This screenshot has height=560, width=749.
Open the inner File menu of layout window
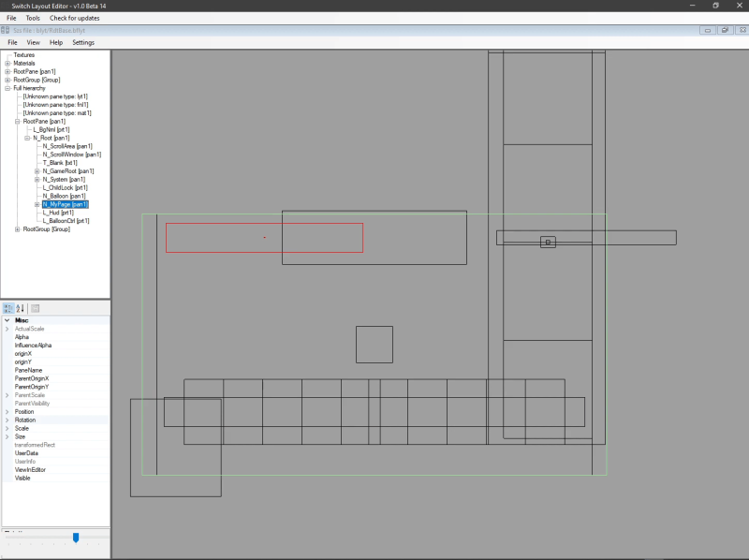12,42
